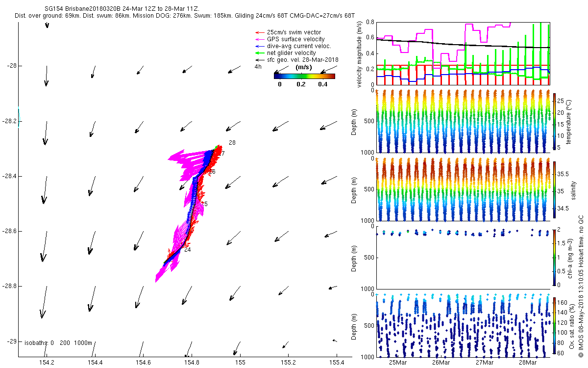Click the chl-a colorbar

(555, 257)
